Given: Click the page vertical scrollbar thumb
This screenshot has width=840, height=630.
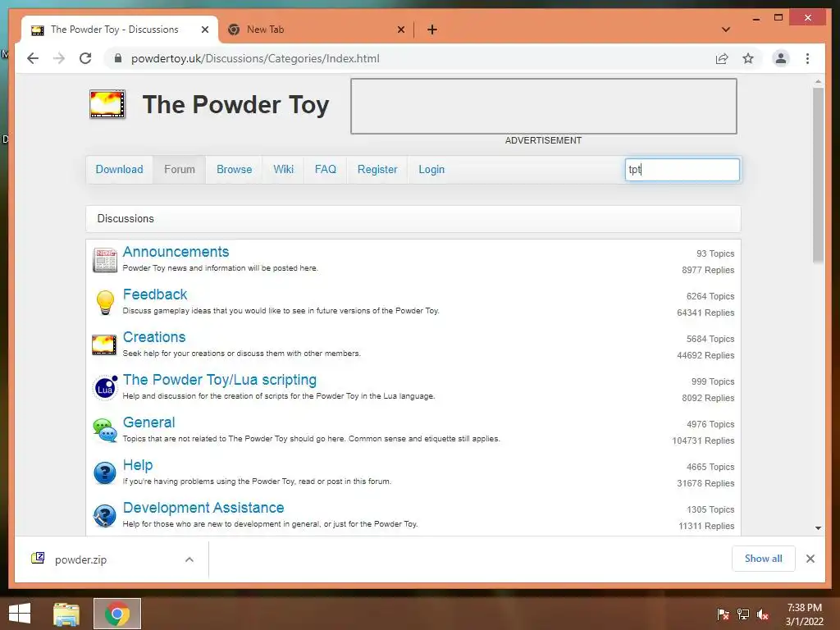Looking at the screenshot, I should (x=818, y=176).
